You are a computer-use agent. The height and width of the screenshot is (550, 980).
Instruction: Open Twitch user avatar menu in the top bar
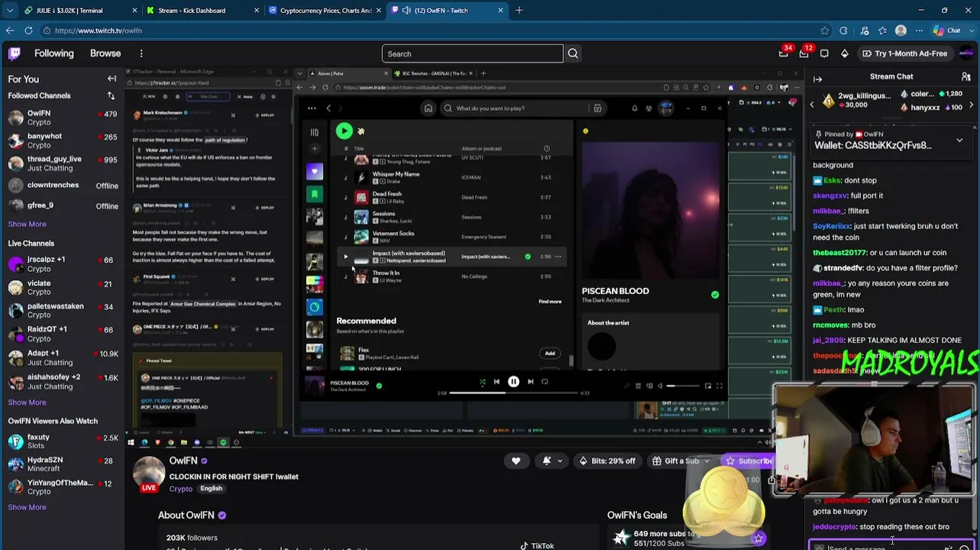click(966, 53)
